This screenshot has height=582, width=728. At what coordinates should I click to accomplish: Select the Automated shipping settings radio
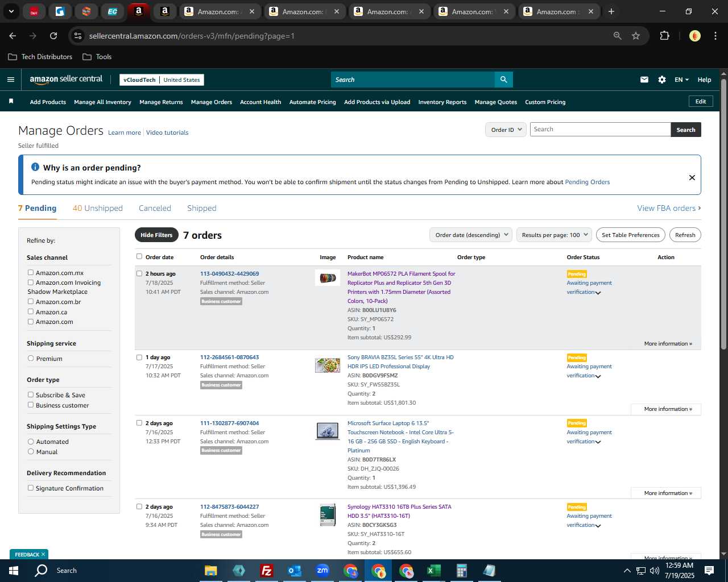tap(31, 441)
